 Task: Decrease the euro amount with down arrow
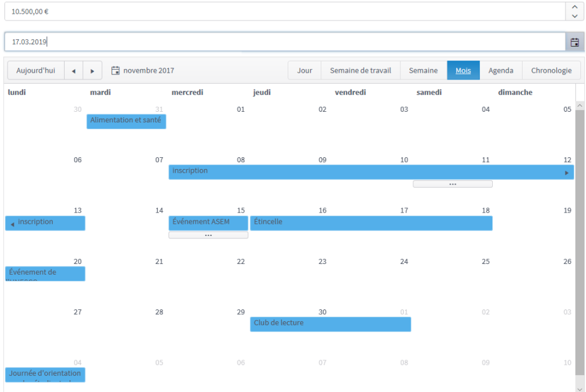pyautogui.click(x=574, y=16)
